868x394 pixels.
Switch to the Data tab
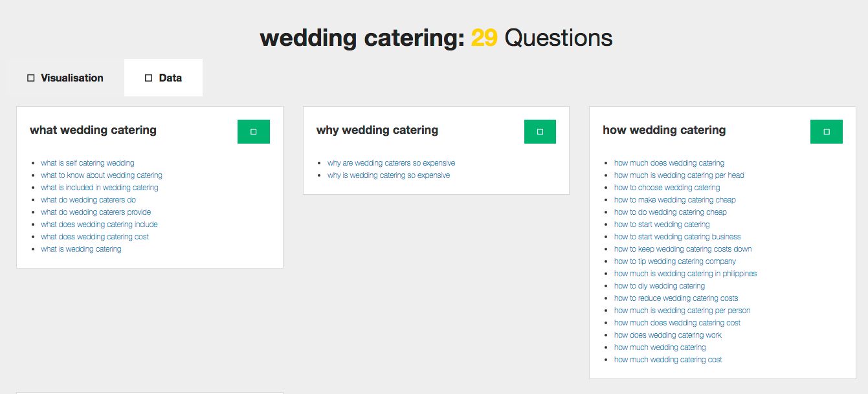[163, 78]
